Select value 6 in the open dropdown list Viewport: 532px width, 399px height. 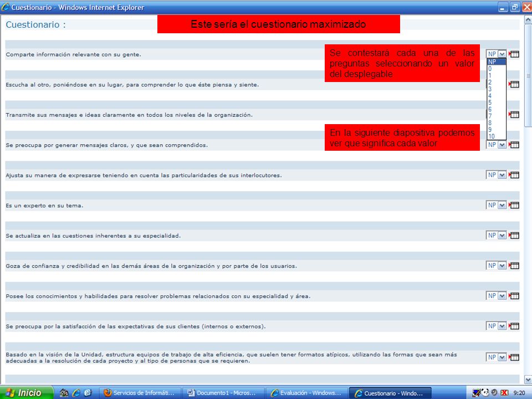coord(497,109)
